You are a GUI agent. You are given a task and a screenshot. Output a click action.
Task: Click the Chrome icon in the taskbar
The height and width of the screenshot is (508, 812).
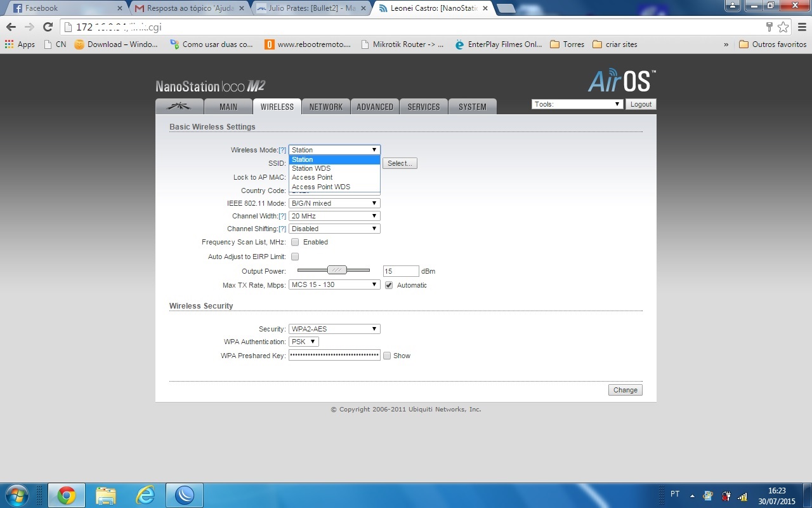67,495
